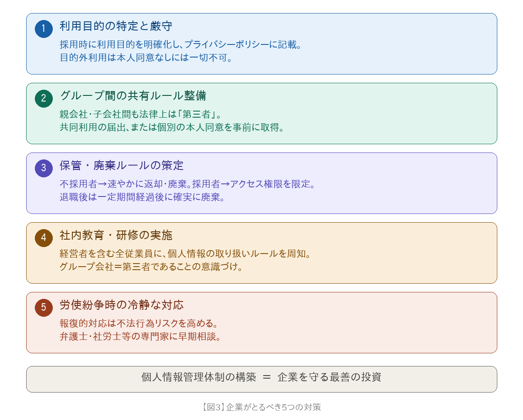The width and height of the screenshot is (523, 420).
Task: Click the line about 経営者を含む全従業員
Action: click(x=186, y=254)
